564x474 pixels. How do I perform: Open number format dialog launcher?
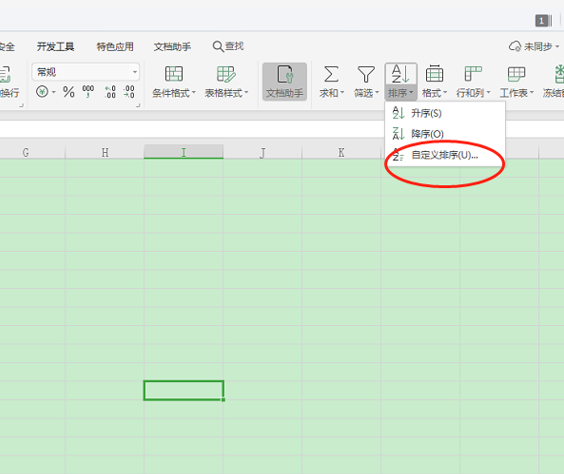(138, 105)
